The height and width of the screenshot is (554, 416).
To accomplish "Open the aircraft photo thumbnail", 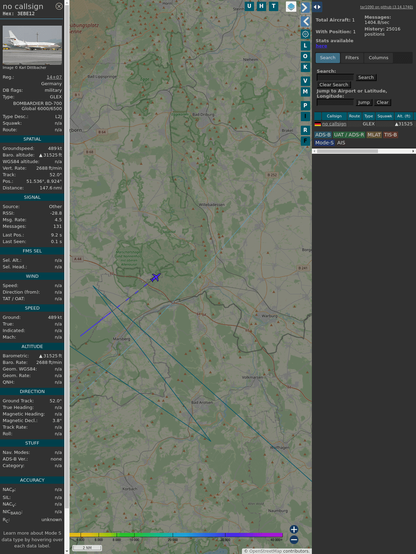I will 32,45.
